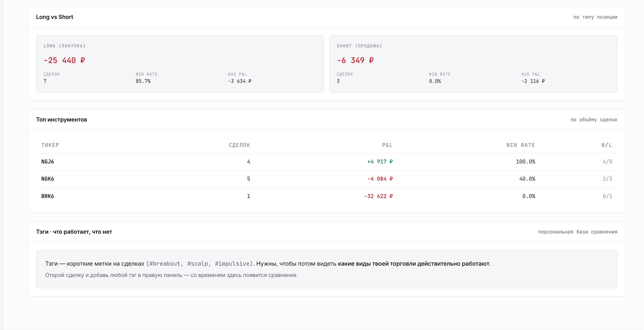Image resolution: width=644 pixels, height=330 pixels.
Task: Click the -25 440 ₽ long total
Action: 64,60
